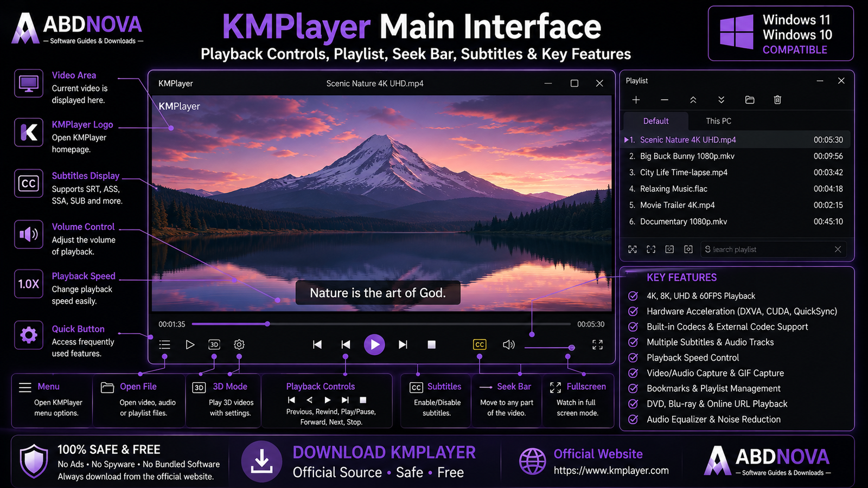Select Scenic Nature 4K UHD.mp4 in the playlist

point(736,140)
